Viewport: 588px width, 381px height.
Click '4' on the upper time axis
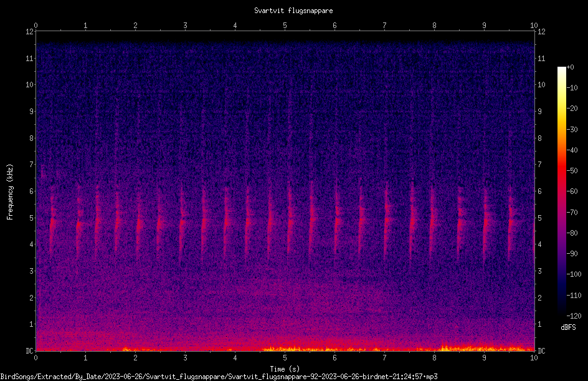point(235,26)
